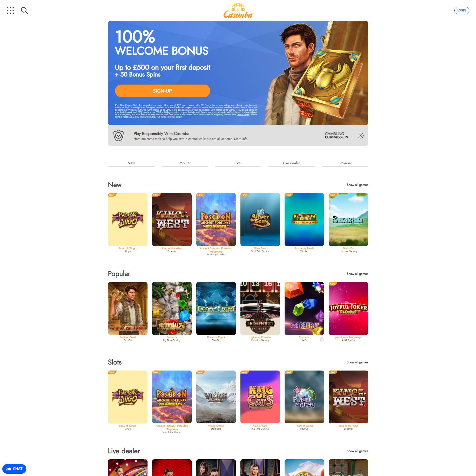Switch to the Popular tab
The width and height of the screenshot is (476, 476).
tap(184, 163)
